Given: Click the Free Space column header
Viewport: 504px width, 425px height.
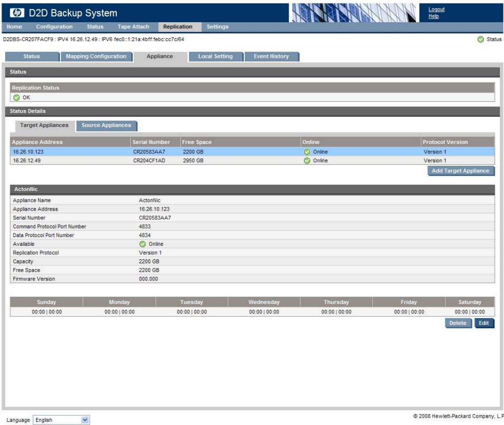Looking at the screenshot, I should point(240,142).
